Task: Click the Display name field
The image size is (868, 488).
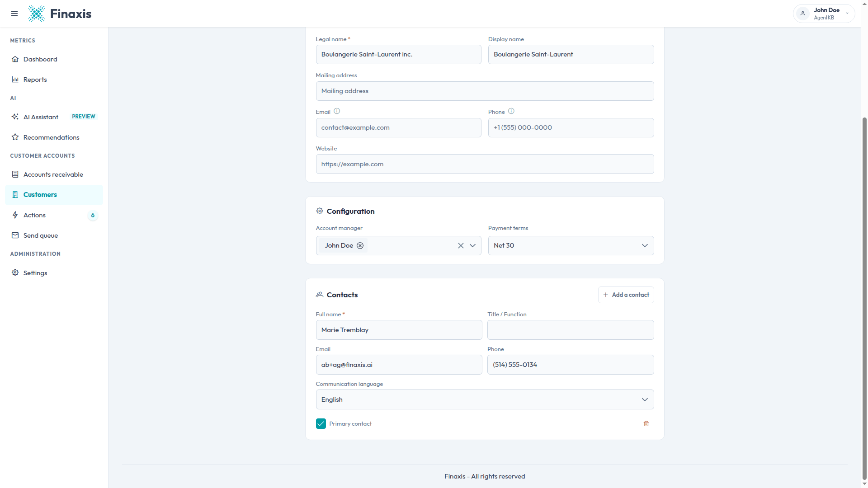Action: coord(571,54)
